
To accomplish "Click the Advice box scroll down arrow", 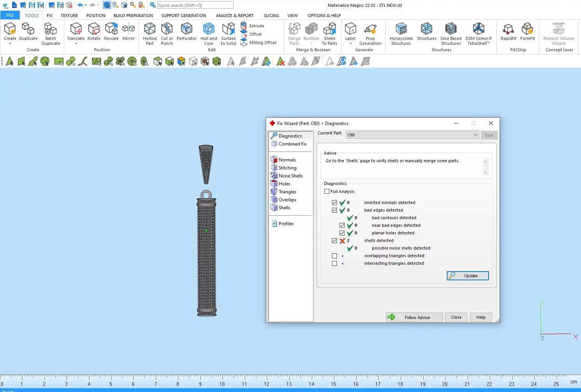I will 486,172.
